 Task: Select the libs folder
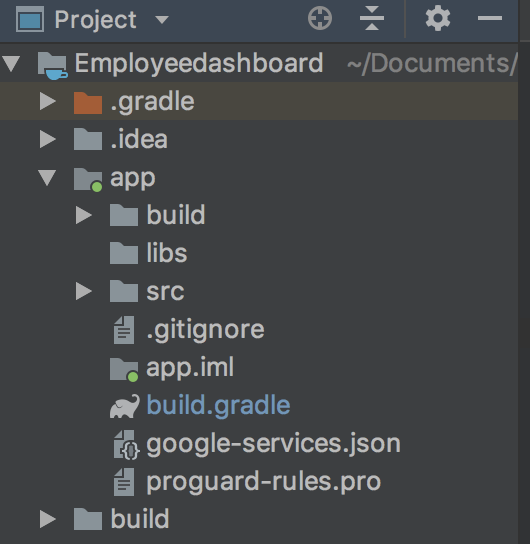tap(166, 253)
